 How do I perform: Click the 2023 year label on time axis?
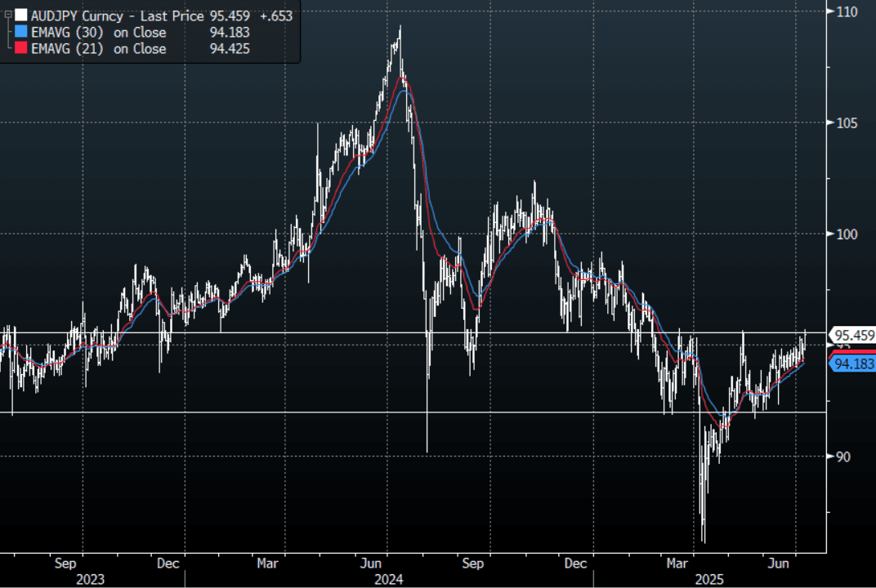pyautogui.click(x=90, y=579)
